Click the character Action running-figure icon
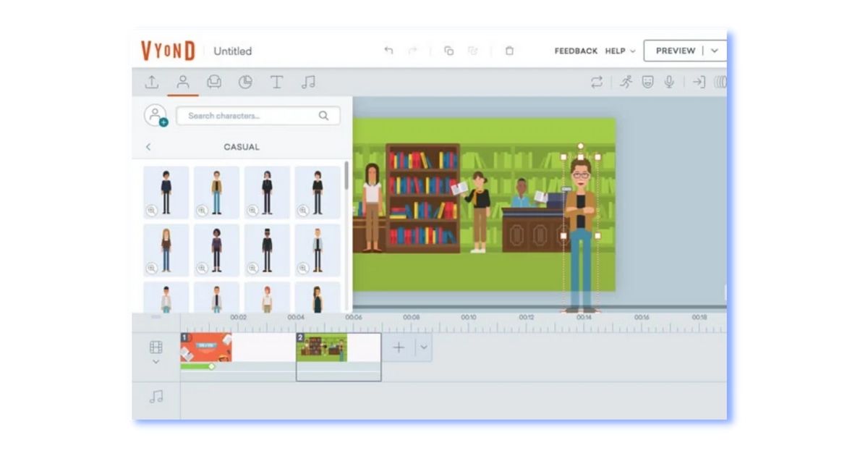This screenshot has height=456, width=868. [x=626, y=83]
